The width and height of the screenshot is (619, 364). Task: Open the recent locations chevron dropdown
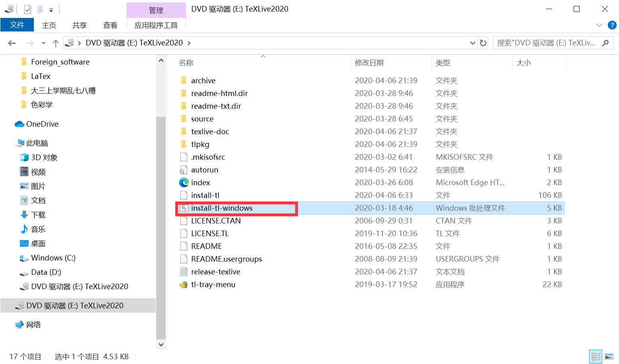click(43, 43)
